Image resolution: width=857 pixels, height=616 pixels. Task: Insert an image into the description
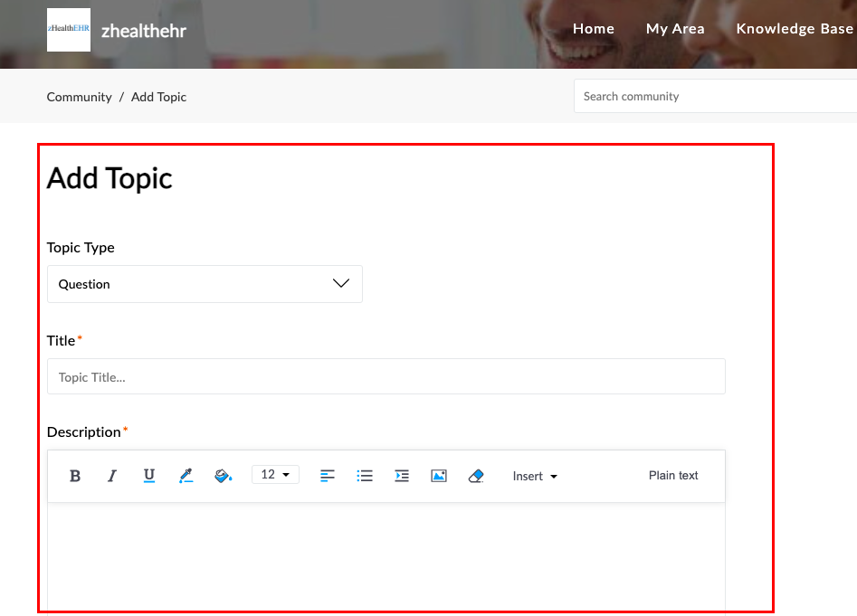click(x=439, y=476)
